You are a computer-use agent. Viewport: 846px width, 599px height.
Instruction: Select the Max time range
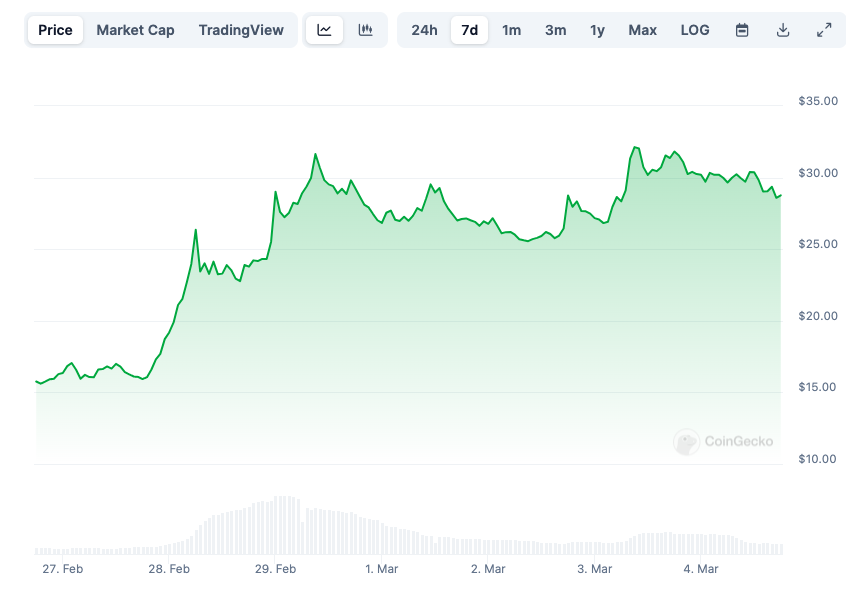(x=642, y=30)
